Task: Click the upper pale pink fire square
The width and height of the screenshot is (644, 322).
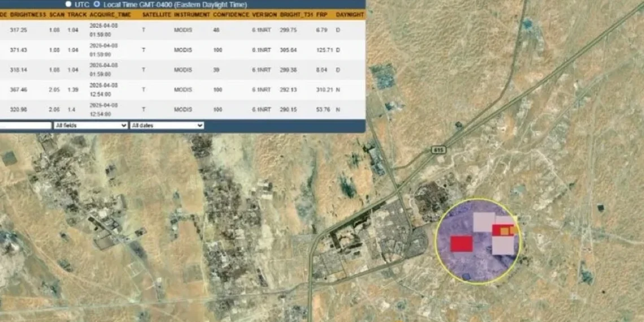Action: 484,222
